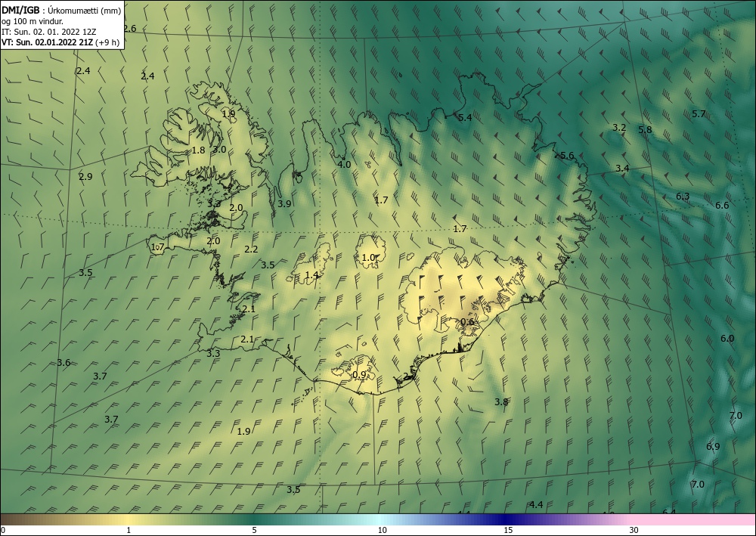Click the 'VT: Sun. 02.01.2022 21Z' valid time
This screenshot has width=756, height=536.
47,42
